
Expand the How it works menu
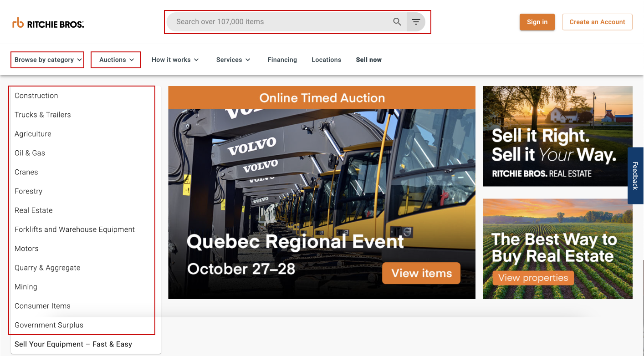(175, 60)
